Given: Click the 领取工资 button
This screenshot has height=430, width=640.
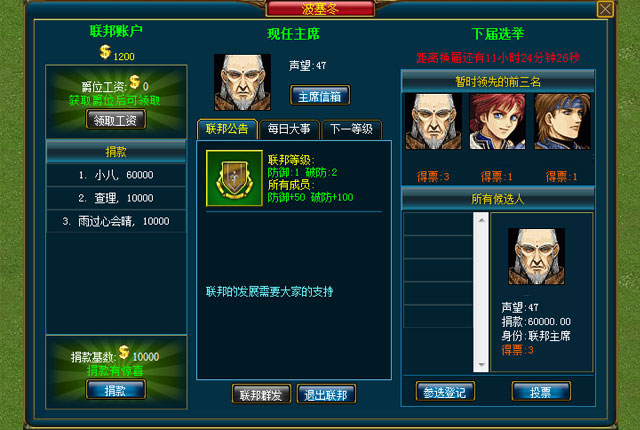Looking at the screenshot, I should click(116, 120).
